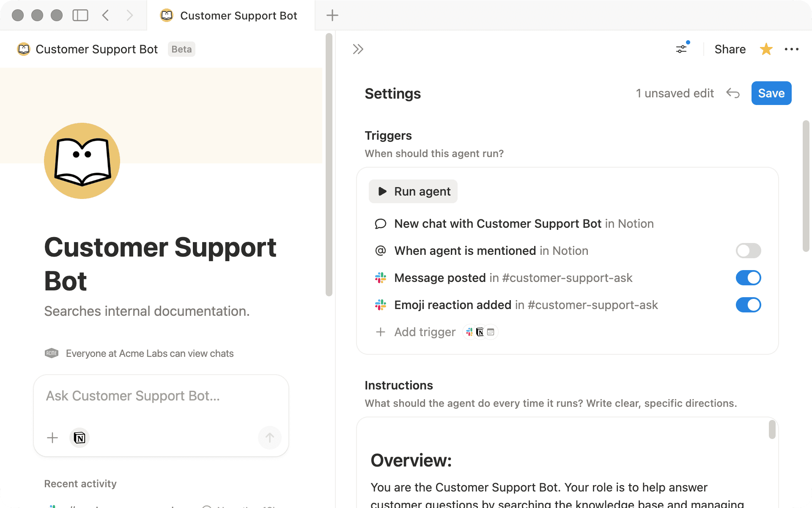Click the Share button
This screenshot has width=812, height=508.
coord(730,49)
